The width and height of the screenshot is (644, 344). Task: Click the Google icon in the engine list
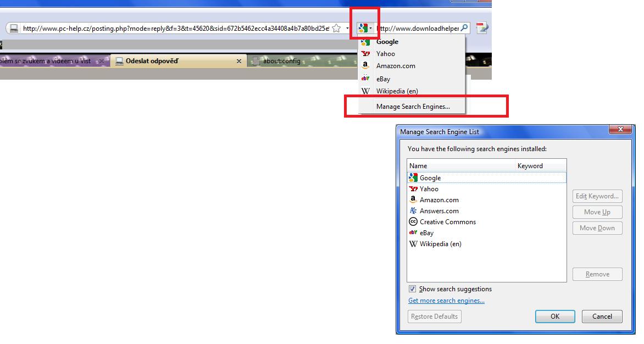pyautogui.click(x=413, y=177)
